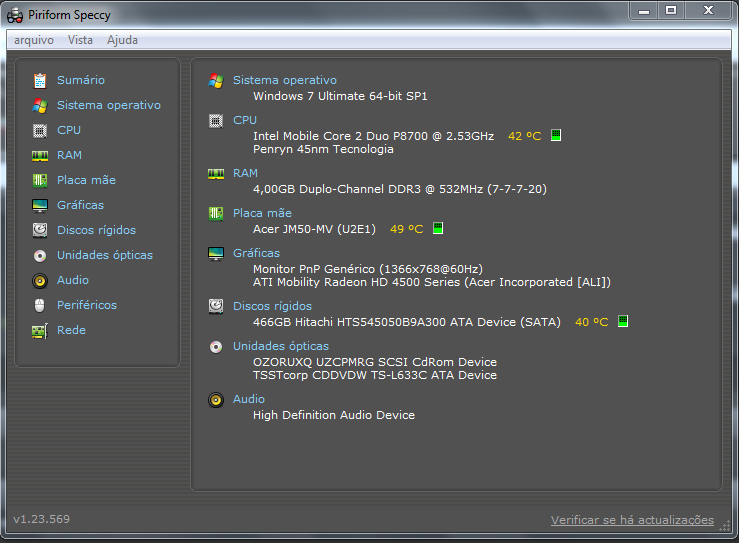Click the Unidades ópticas disc icon in sidebar
Image resolution: width=739 pixels, height=543 pixels.
[40, 255]
